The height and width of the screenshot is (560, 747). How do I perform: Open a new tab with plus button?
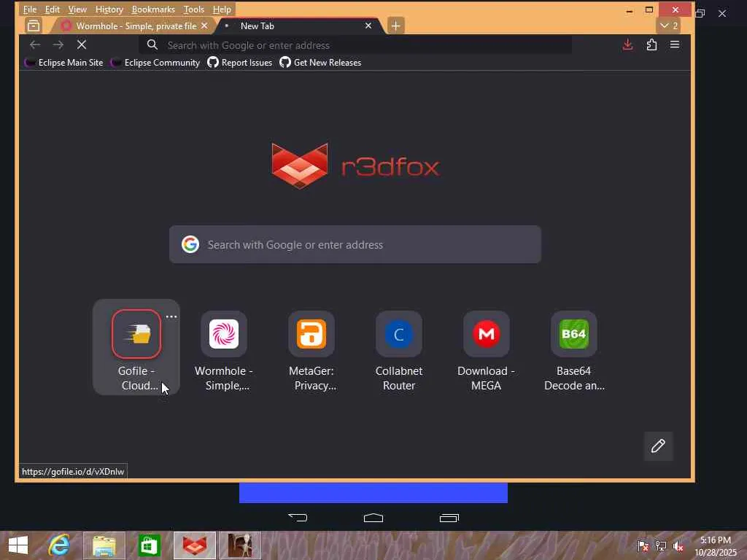click(x=395, y=26)
